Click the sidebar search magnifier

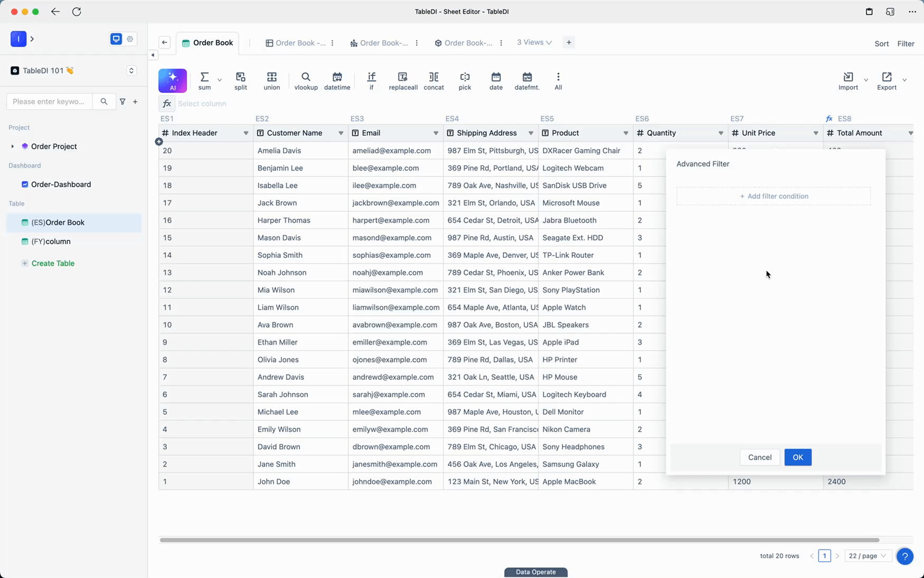pyautogui.click(x=104, y=101)
